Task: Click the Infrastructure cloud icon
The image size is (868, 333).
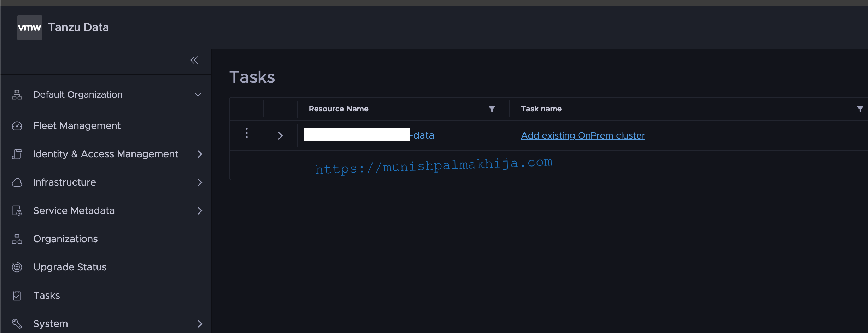Action: click(x=17, y=182)
